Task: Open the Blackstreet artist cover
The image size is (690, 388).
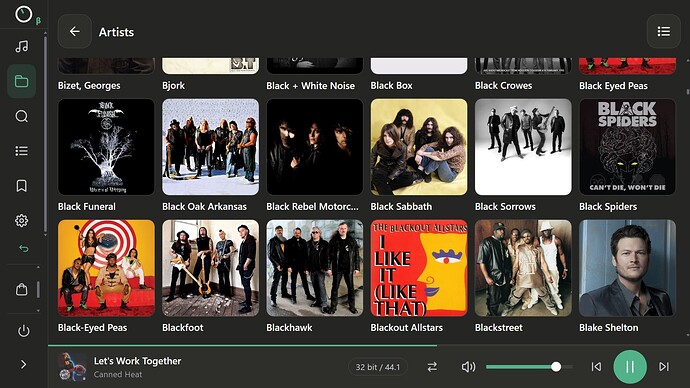Action: click(x=523, y=268)
